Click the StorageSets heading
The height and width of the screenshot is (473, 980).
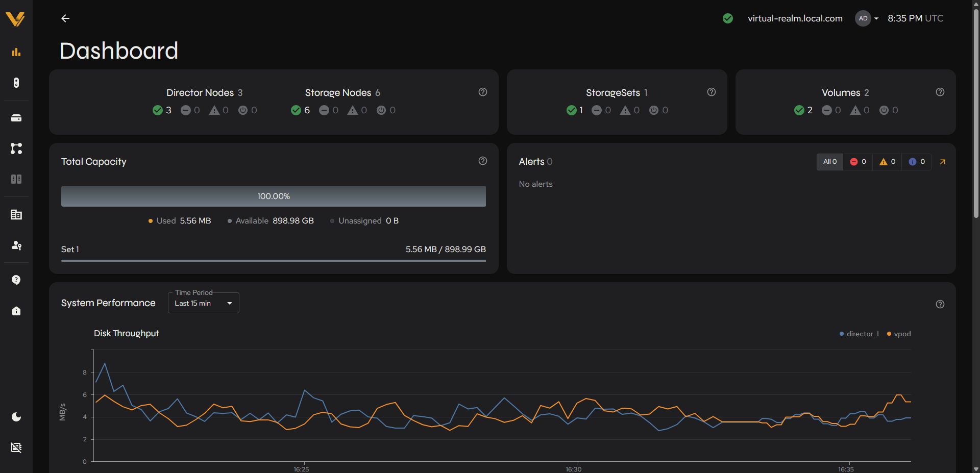click(613, 93)
